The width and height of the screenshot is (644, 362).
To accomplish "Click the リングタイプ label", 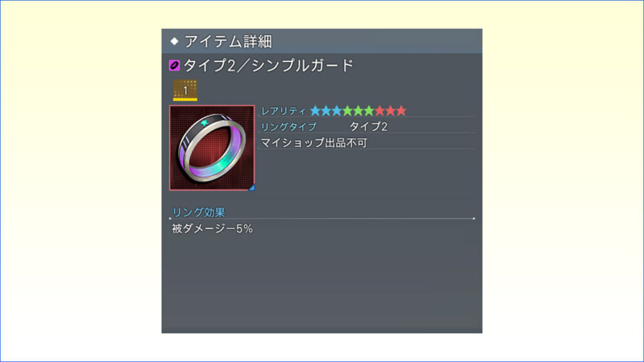I will pyautogui.click(x=289, y=127).
